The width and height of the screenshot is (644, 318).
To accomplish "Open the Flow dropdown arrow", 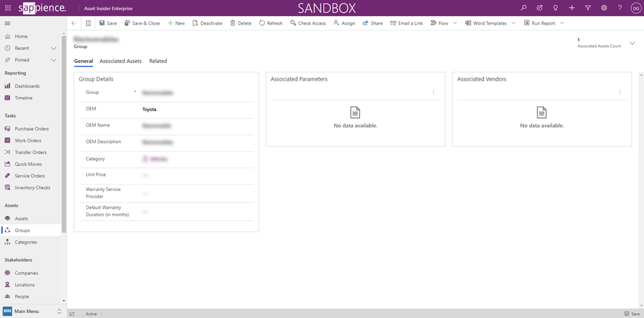I will [454, 23].
